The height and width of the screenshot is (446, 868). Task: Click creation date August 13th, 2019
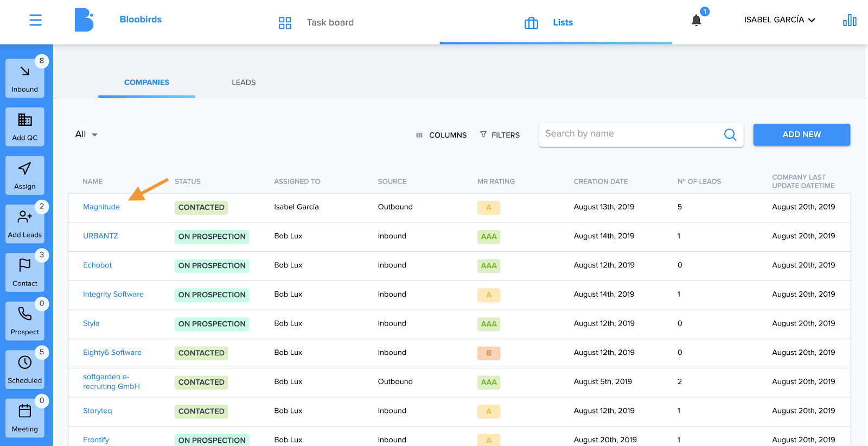click(604, 207)
